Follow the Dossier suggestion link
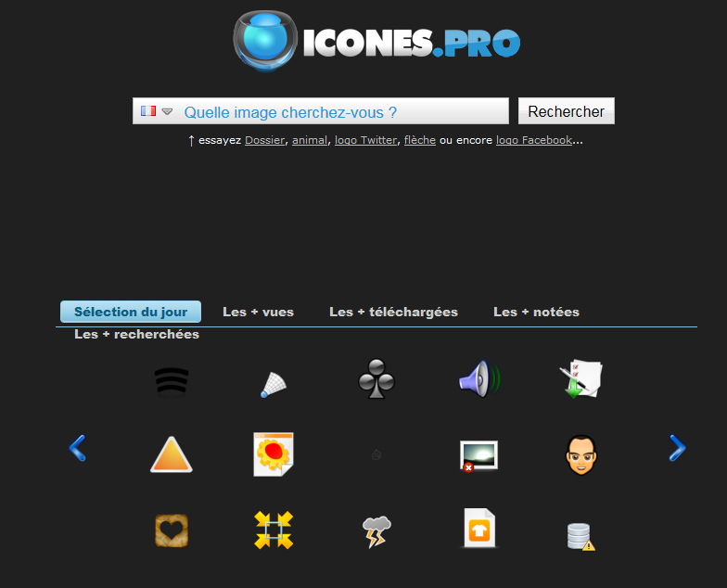 265,140
